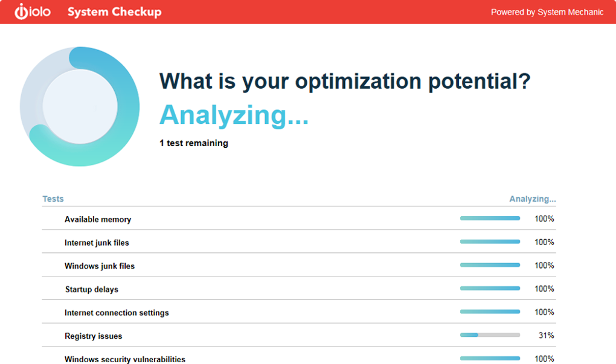Select Windows security vulnerabilities row
Screen dimensions: 616x364
(125, 359)
